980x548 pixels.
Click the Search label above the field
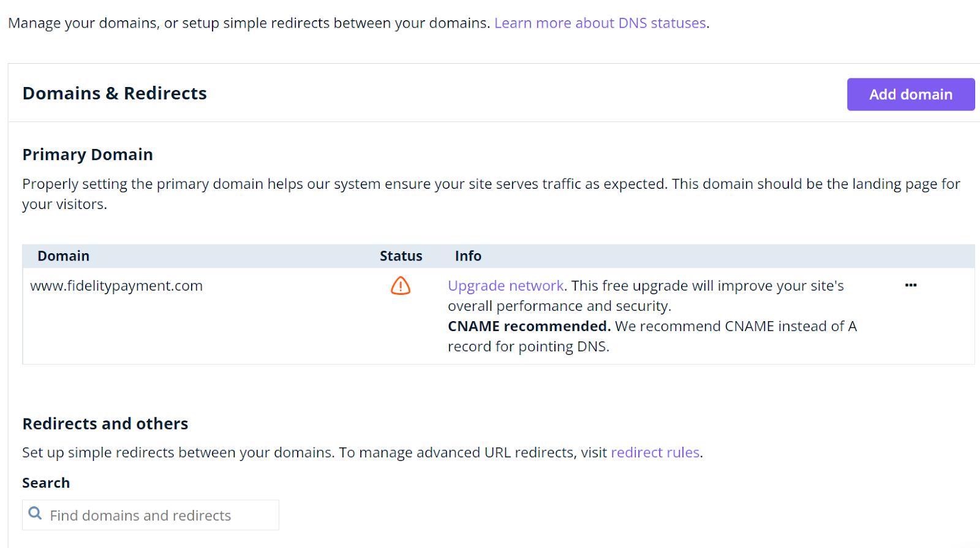46,483
